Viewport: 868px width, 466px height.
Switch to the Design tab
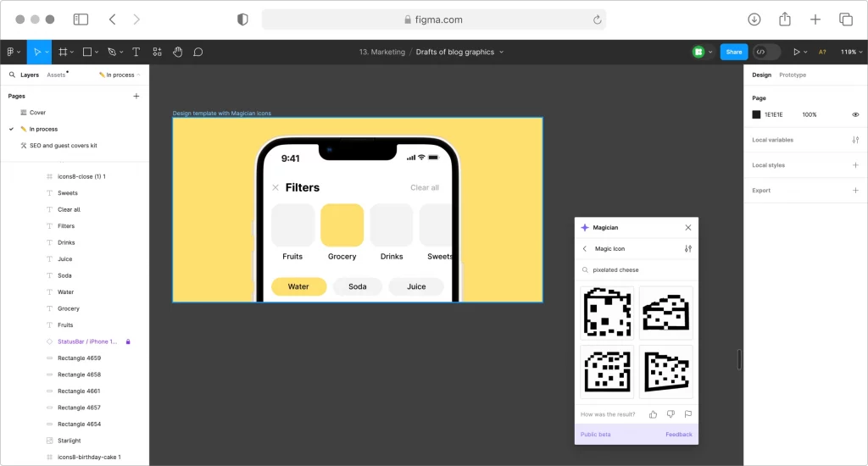(762, 75)
